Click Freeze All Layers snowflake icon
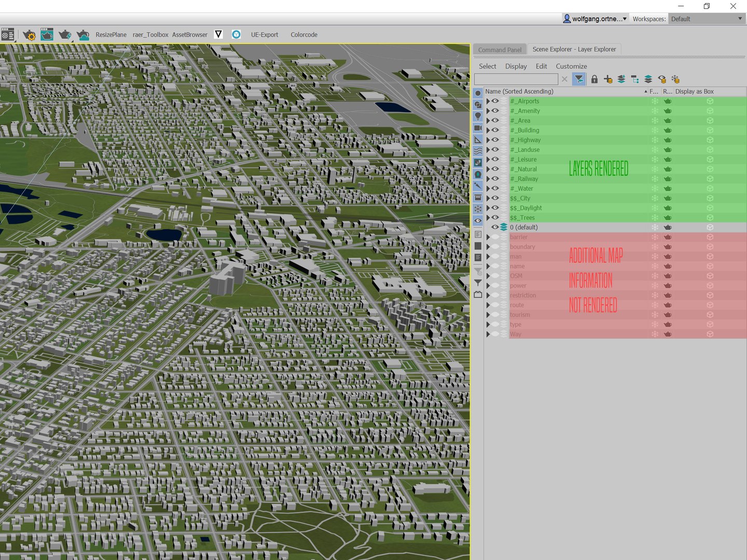This screenshot has width=747, height=560. [x=675, y=79]
